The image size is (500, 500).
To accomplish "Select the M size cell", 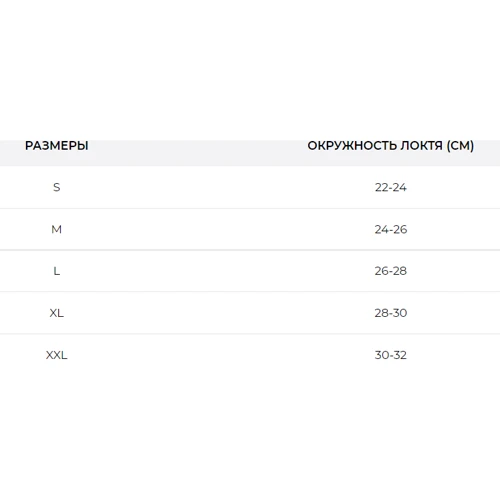I will (x=57, y=229).
